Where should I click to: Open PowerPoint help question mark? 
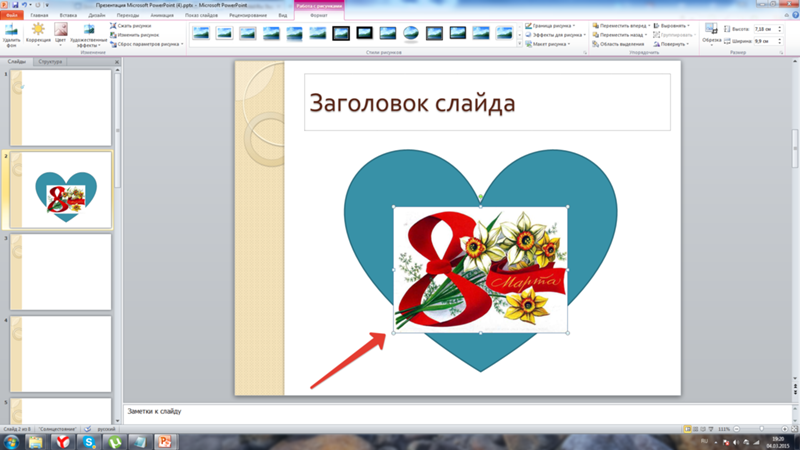pos(795,15)
